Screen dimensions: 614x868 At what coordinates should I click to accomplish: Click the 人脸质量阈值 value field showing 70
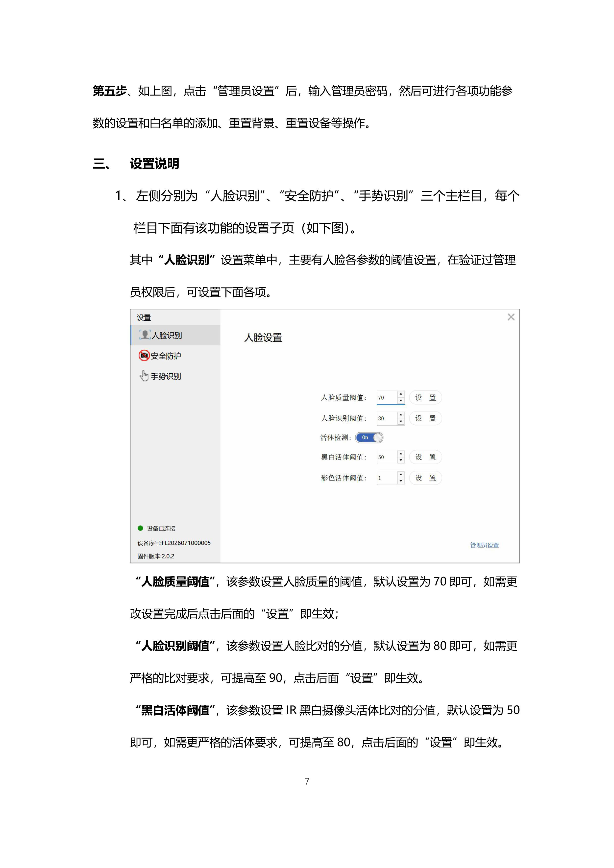[x=387, y=398]
